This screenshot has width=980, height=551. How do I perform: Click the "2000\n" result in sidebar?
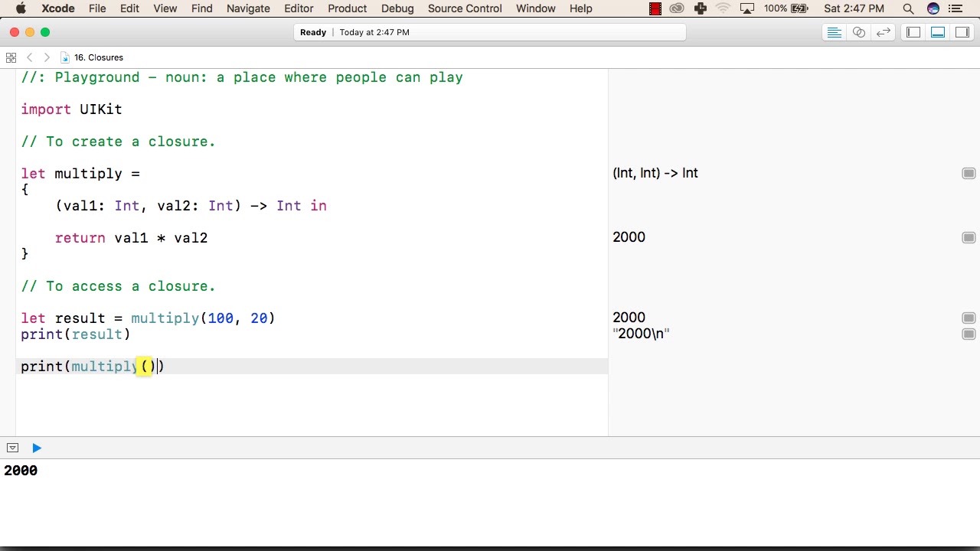pyautogui.click(x=641, y=334)
